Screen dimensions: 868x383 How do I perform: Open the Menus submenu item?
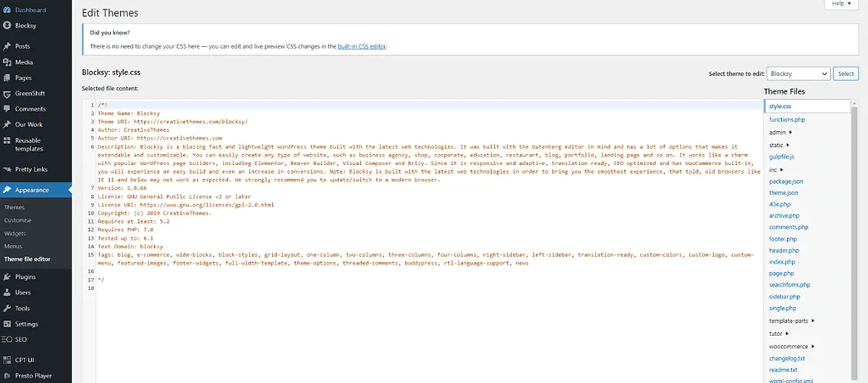13,246
